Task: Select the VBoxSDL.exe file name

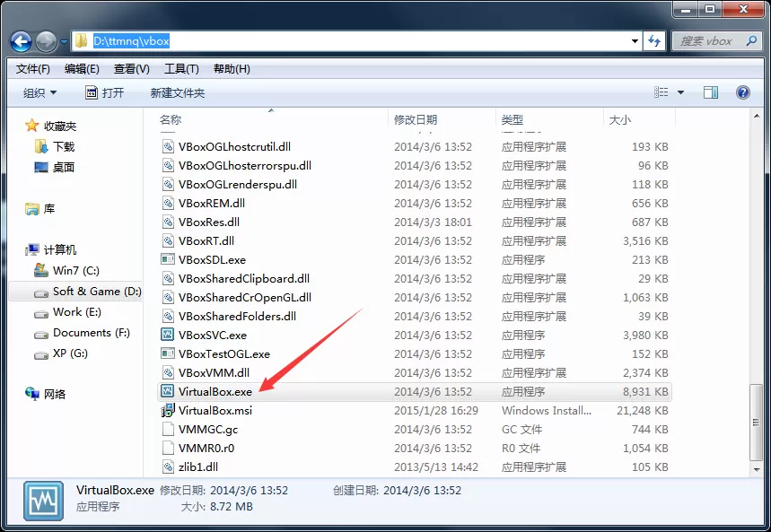Action: click(x=213, y=259)
